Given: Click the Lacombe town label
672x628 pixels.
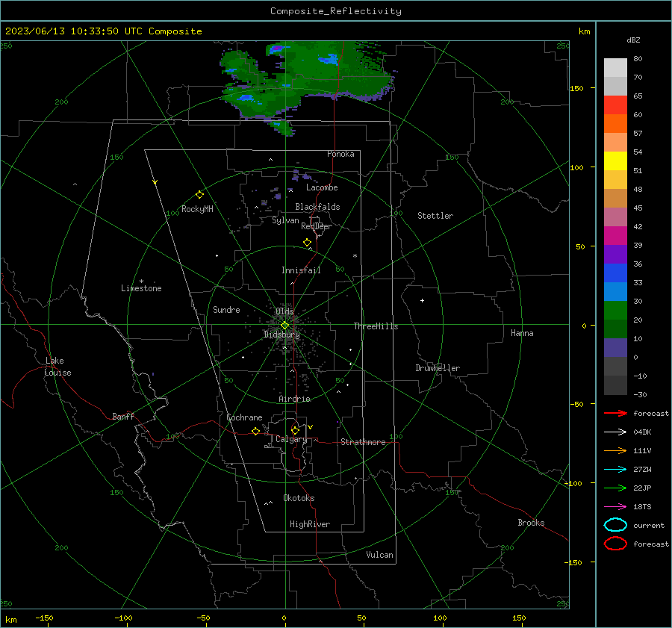Looking at the screenshot, I should click(x=322, y=187).
